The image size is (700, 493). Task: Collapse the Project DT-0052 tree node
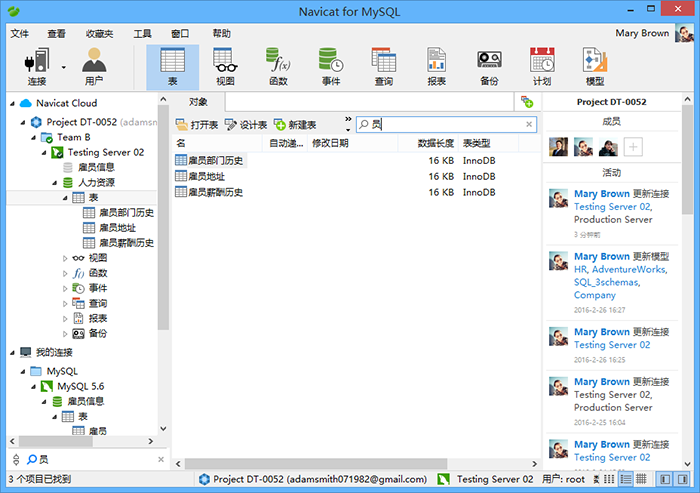point(23,122)
